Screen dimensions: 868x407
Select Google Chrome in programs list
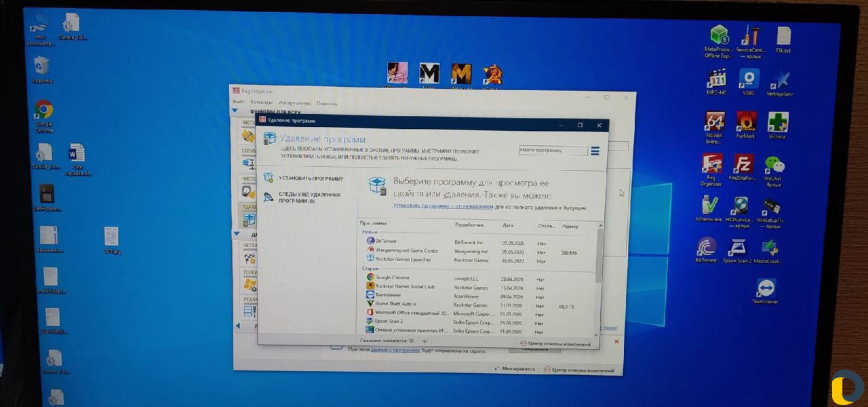(477, 277)
